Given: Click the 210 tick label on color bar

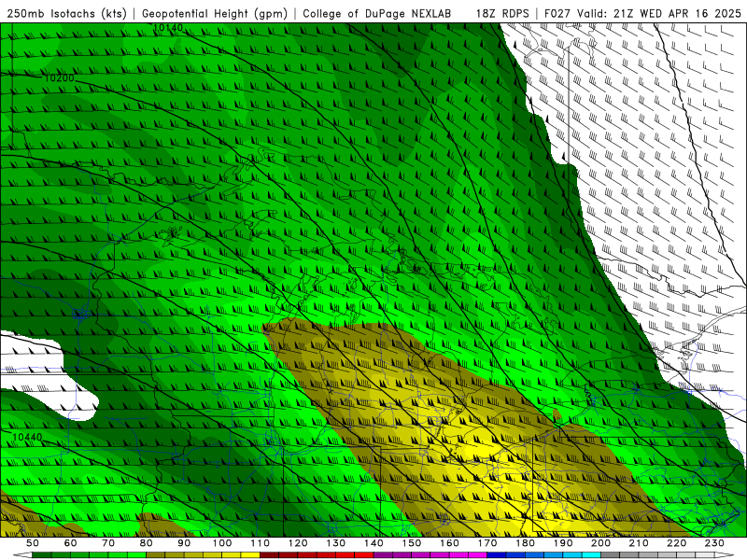Looking at the screenshot, I should coord(639,543).
